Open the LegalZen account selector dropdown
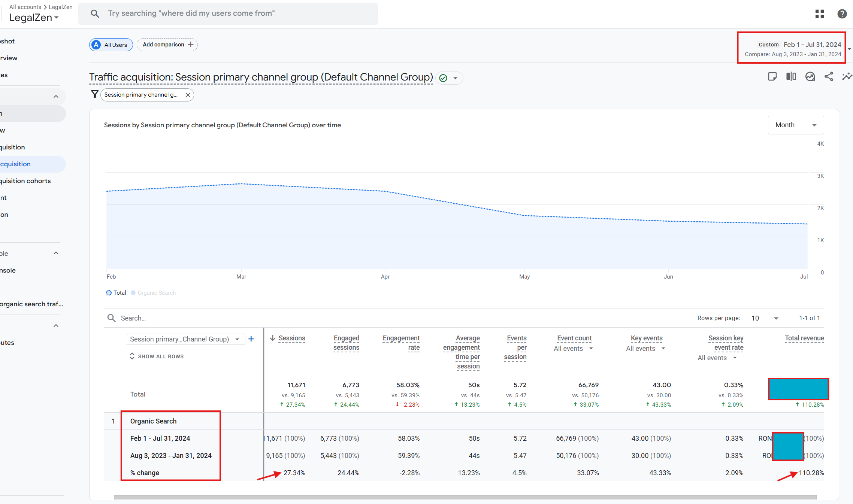 click(x=34, y=18)
